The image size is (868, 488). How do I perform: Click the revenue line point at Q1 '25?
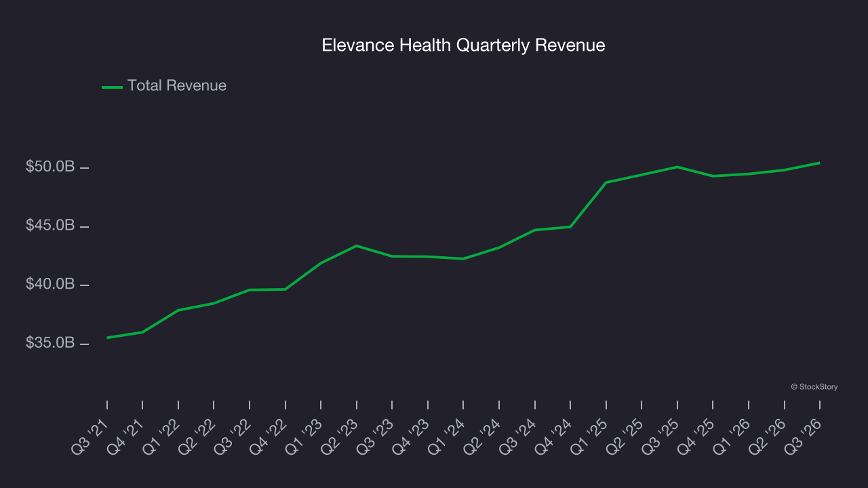click(x=606, y=182)
